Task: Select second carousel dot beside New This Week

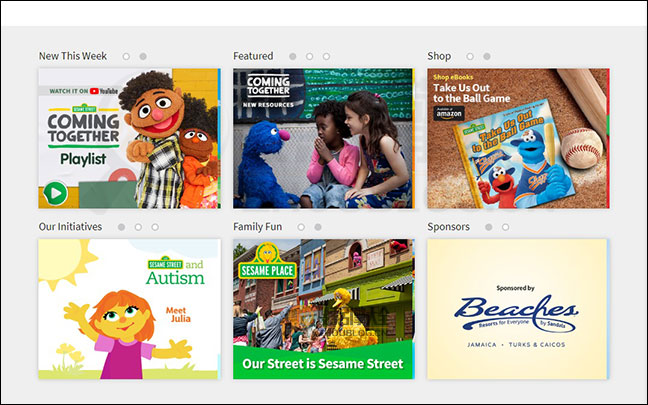Action: [x=143, y=57]
